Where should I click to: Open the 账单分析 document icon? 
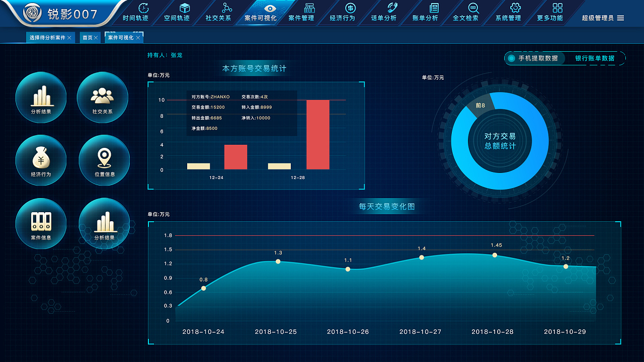tap(434, 8)
